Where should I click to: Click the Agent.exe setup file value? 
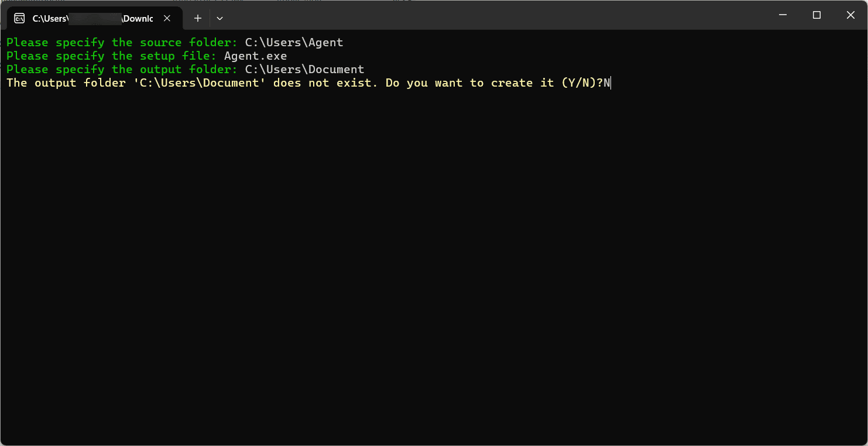click(x=255, y=56)
